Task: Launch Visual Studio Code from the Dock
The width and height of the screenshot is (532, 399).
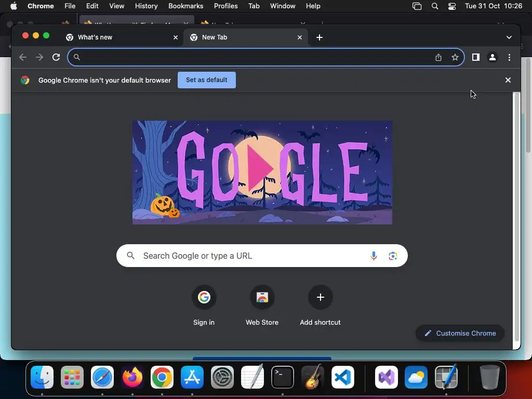Action: click(x=343, y=377)
